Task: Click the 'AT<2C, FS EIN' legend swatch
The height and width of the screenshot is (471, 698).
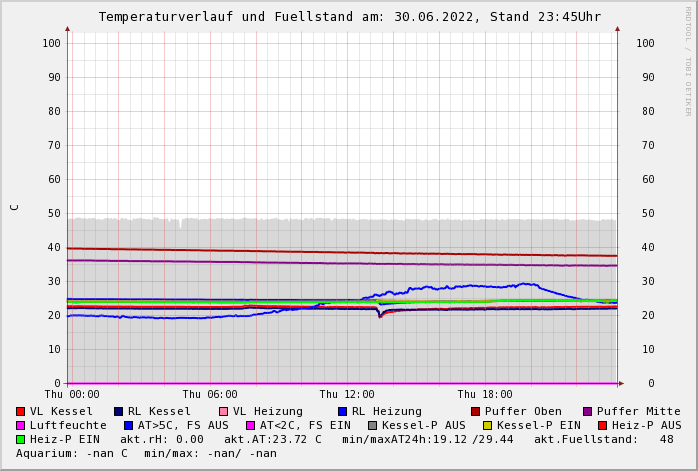Action: (x=251, y=426)
